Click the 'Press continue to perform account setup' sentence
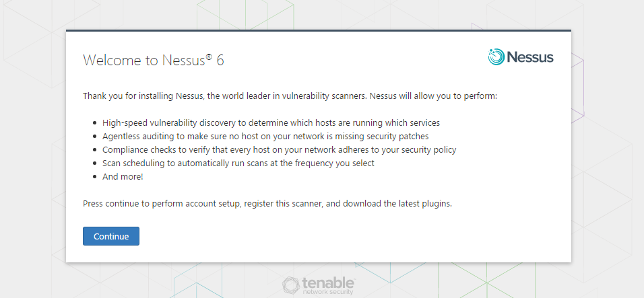 (267, 203)
